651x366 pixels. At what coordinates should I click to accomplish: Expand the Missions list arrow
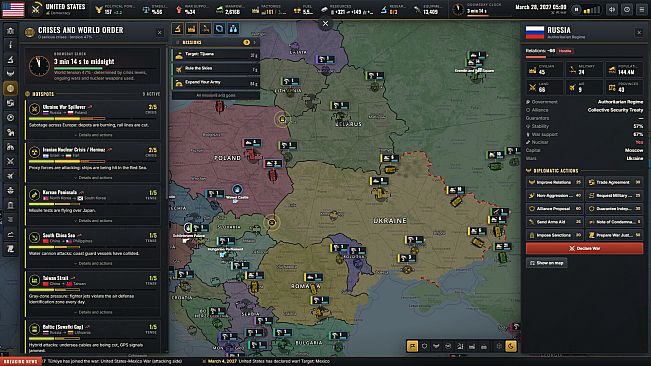[255, 42]
